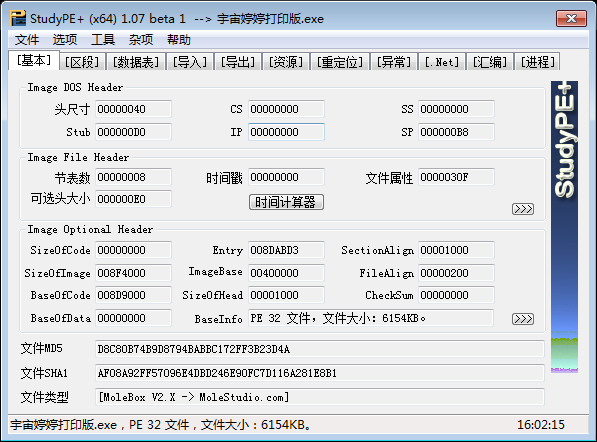This screenshot has height=442, width=597.
Task: Switch to the [资源] tab
Action: [x=286, y=62]
